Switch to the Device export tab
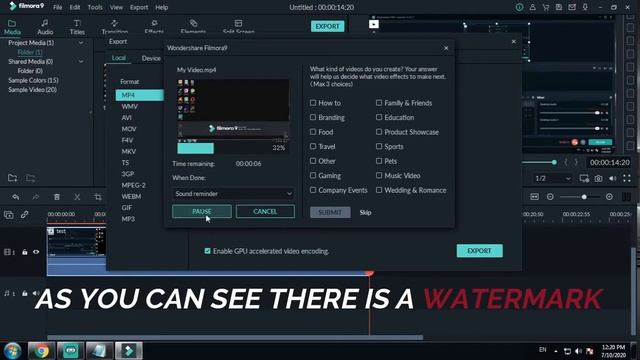The image size is (640, 360). coord(151,58)
